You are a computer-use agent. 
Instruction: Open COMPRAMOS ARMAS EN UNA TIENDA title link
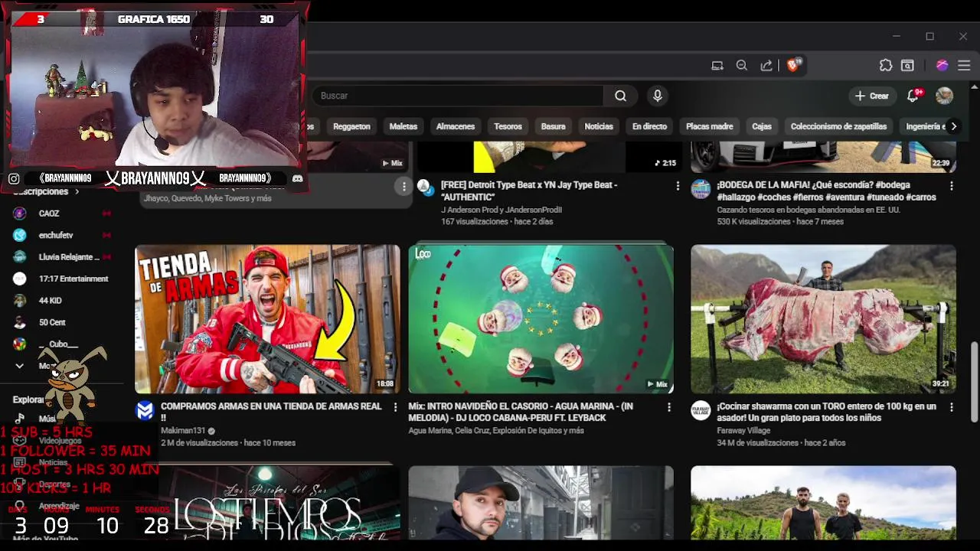click(x=271, y=412)
